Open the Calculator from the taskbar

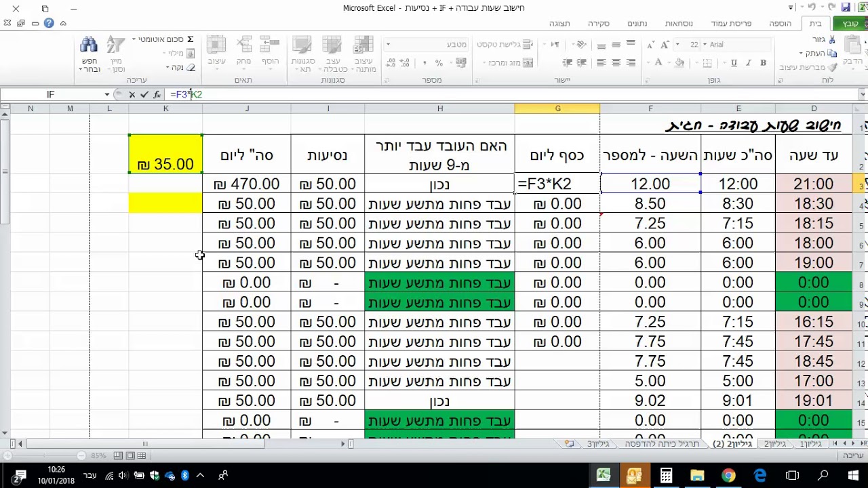666,476
